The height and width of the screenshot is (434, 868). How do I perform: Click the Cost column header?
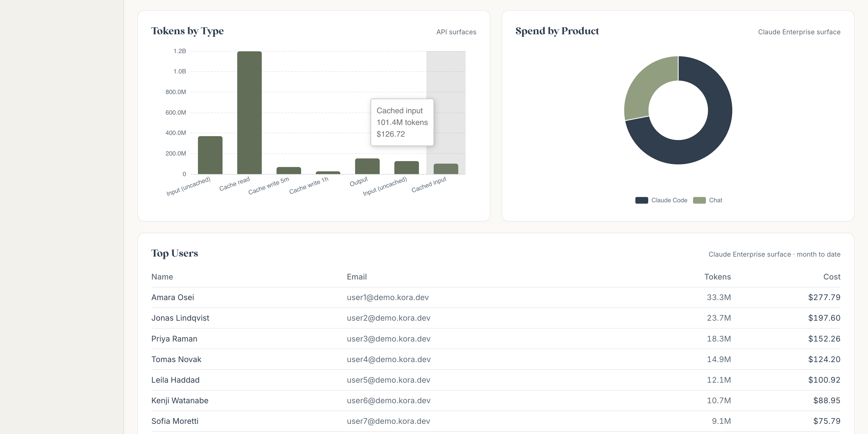[x=832, y=277]
